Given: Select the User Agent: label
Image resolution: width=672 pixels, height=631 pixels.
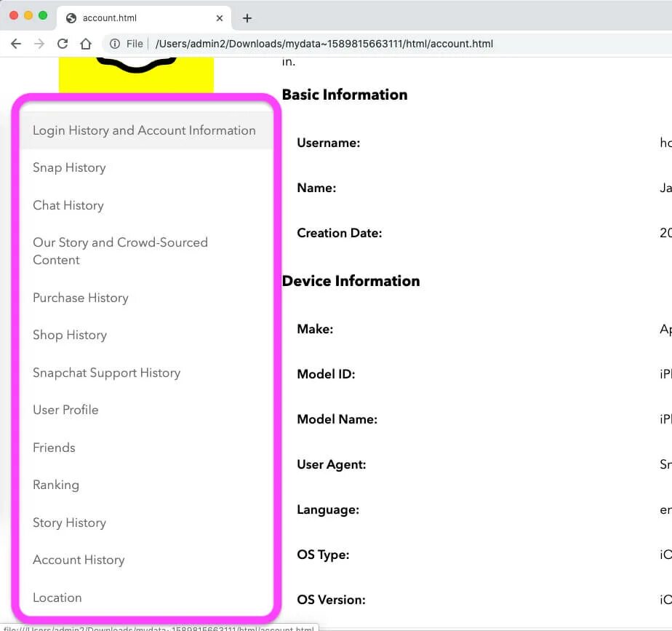Looking at the screenshot, I should click(x=332, y=464).
